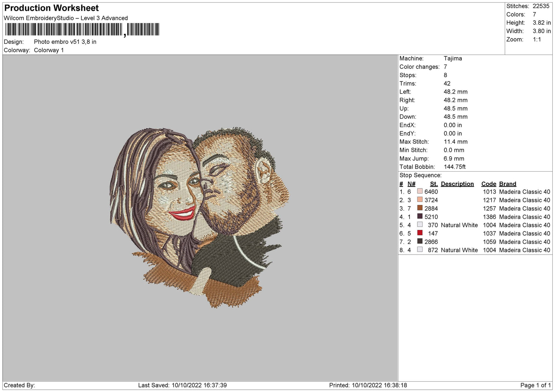The image size is (555, 392).
Task: Click the 'Created By:' footer label
Action: tap(19, 385)
